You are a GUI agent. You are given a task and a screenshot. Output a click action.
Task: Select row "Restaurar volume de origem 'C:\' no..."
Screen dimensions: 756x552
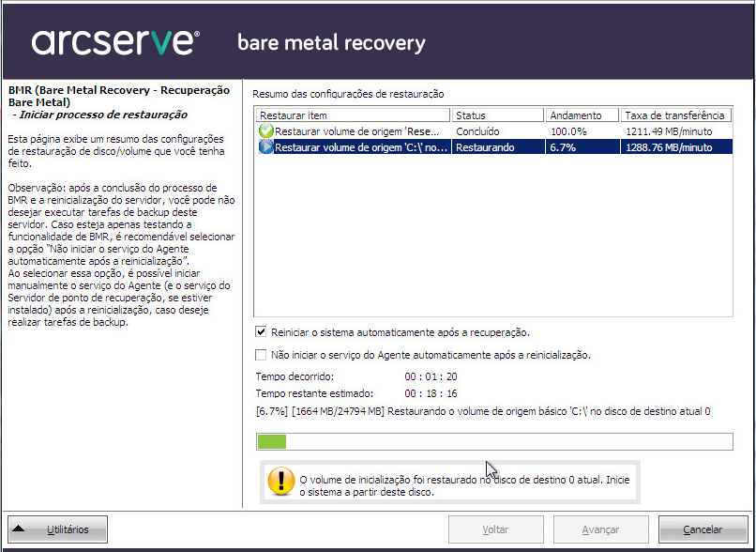[495, 146]
